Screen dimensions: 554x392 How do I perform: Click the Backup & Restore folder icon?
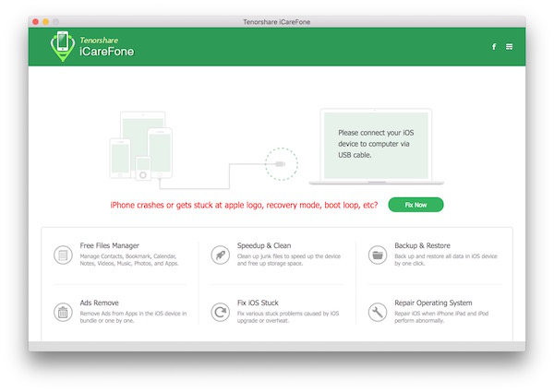click(x=377, y=255)
